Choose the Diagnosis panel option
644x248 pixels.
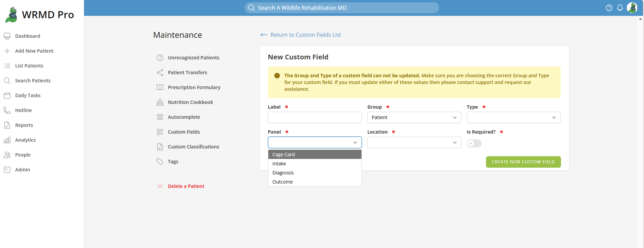point(283,173)
